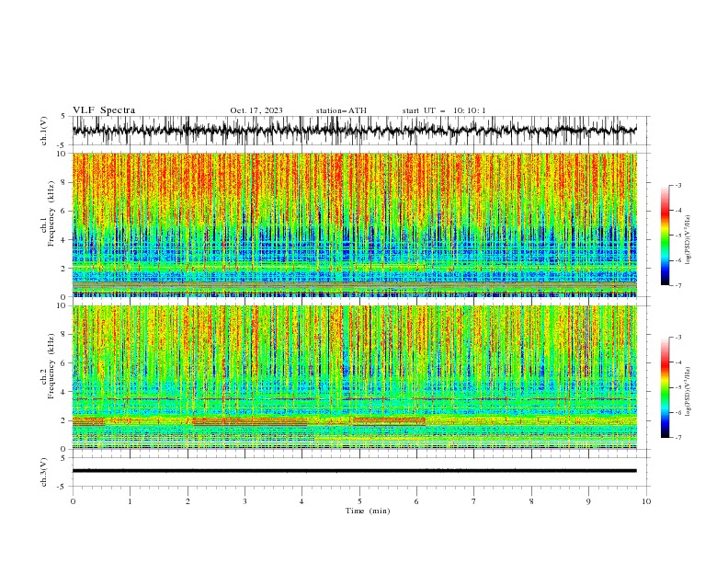Viewport: 728px width, 563px height.
Task: Click the red 2 kHz band in ch.2 near minute 3
Action: (249, 421)
